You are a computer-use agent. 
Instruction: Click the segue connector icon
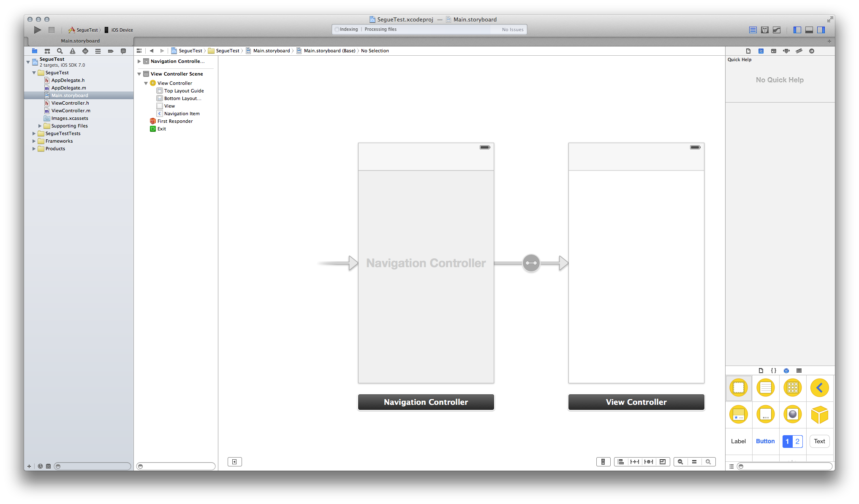531,263
